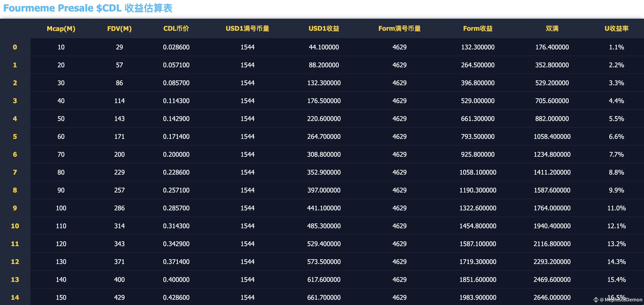This screenshot has height=305, width=644.
Task: Select double-full cell 2469.600000
Action: point(552,279)
